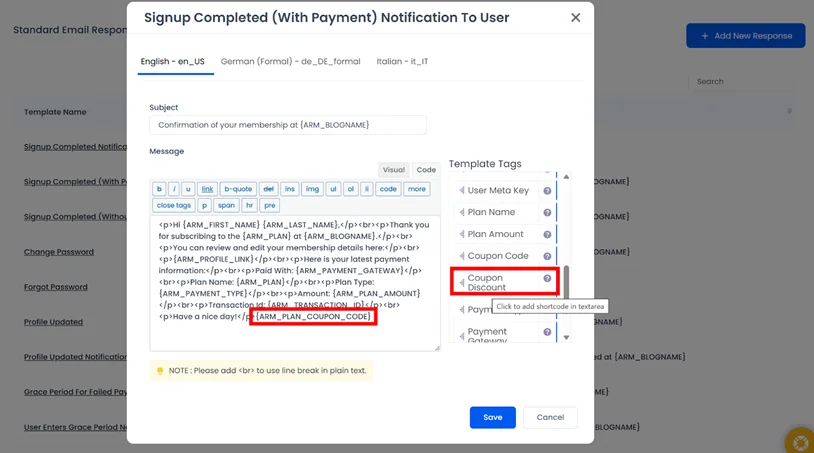Apply italic with the i button
This screenshot has width=814, height=453.
[174, 189]
